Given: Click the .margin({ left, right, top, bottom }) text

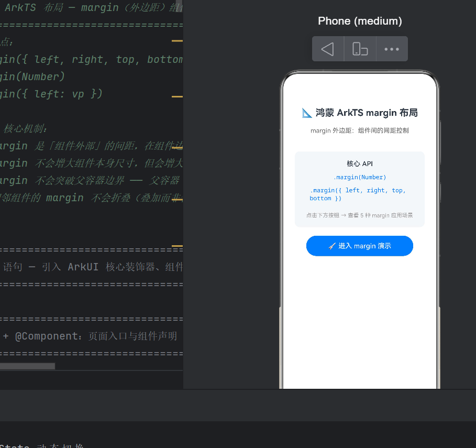Looking at the screenshot, I should tap(358, 194).
